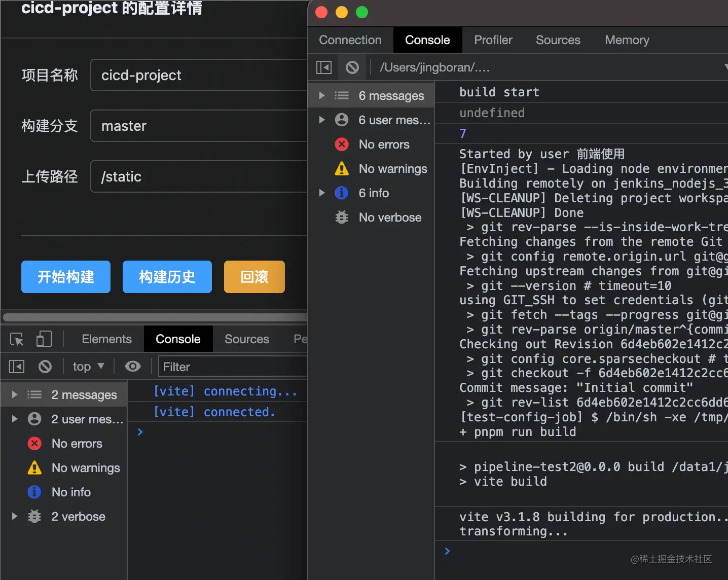This screenshot has width=728, height=580.
Task: Switch to the Memory tab
Action: [627, 40]
